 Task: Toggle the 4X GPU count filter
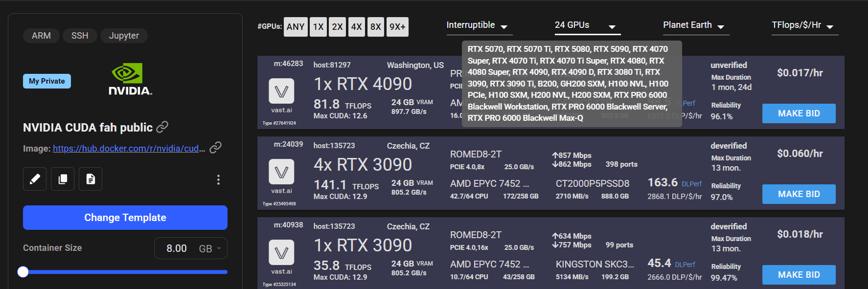point(357,27)
